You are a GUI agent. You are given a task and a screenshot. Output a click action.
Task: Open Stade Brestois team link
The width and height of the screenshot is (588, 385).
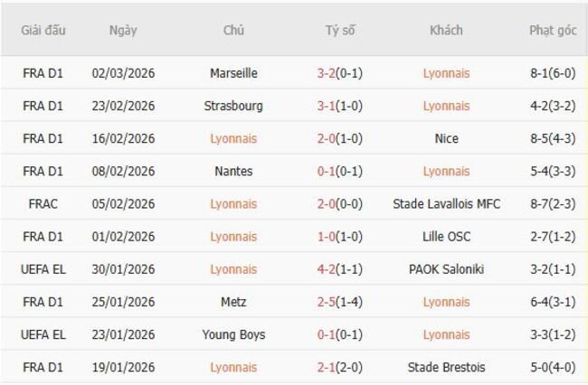[446, 367]
